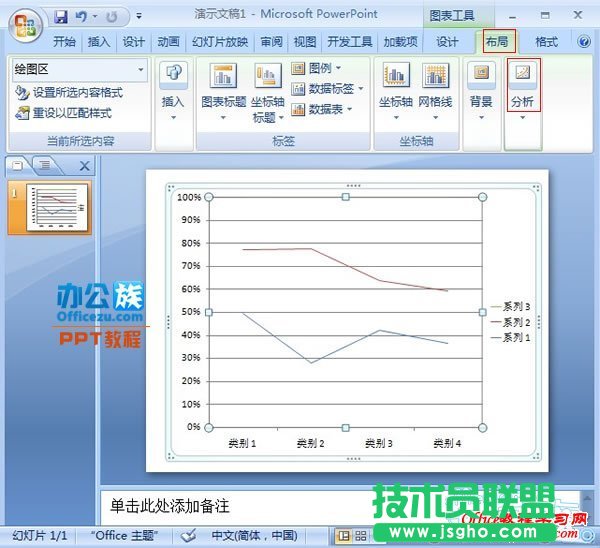Image resolution: width=600 pixels, height=548 pixels.
Task: Open the 分析 analysis group
Action: coord(523,85)
